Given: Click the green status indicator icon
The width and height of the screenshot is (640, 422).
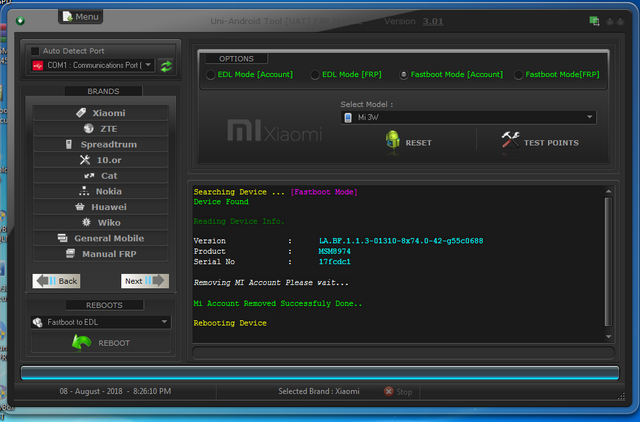Looking at the screenshot, I should click(x=20, y=21).
